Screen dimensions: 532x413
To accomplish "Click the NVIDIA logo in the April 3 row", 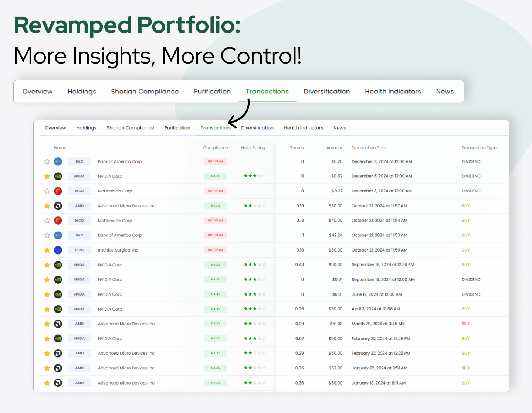I will [58, 309].
